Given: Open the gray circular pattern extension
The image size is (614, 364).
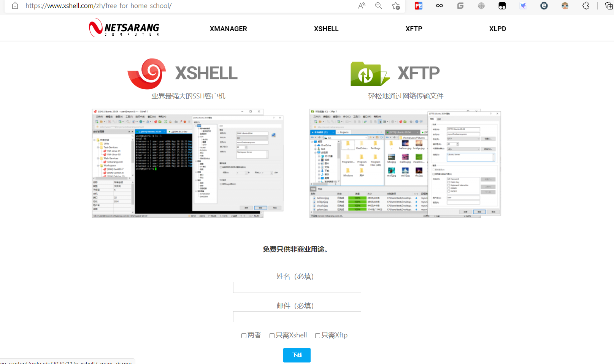Looking at the screenshot, I should click(481, 6).
